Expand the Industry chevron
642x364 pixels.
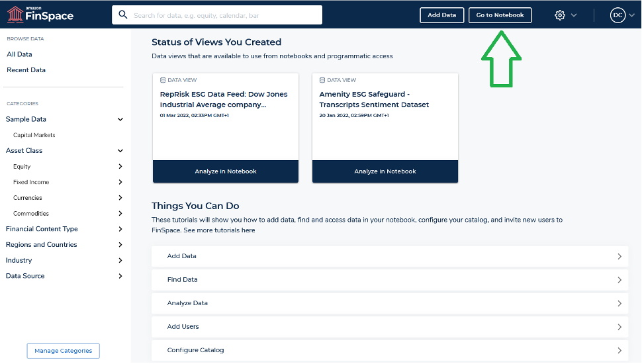(x=120, y=260)
